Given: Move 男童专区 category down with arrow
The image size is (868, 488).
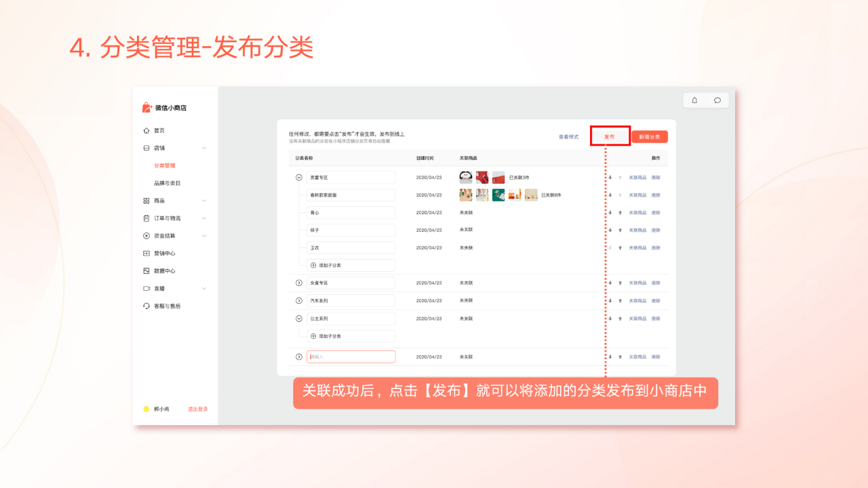Looking at the screenshot, I should click(x=610, y=178).
